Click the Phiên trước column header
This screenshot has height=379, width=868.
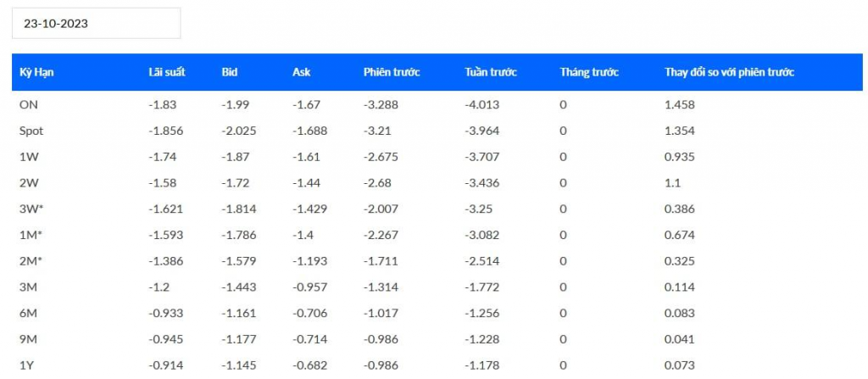point(392,72)
